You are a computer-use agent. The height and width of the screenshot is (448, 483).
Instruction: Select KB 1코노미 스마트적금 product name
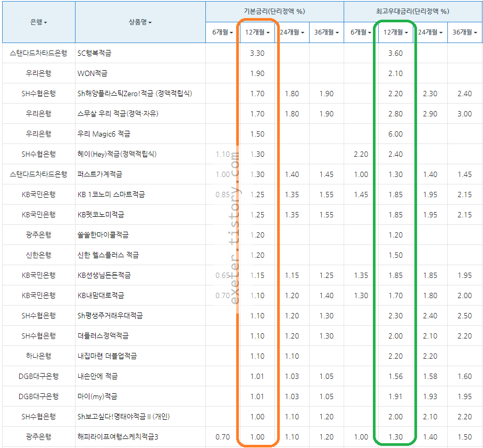coord(111,195)
